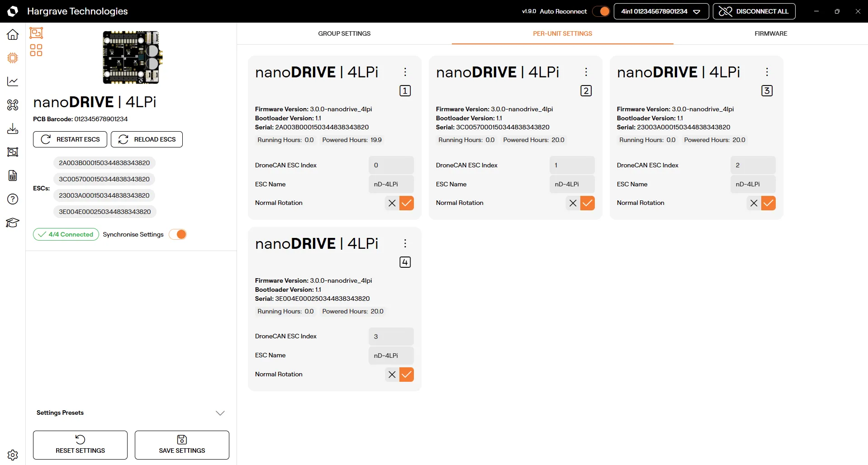
Task: Expand the Settings Presets section
Action: (x=131, y=413)
